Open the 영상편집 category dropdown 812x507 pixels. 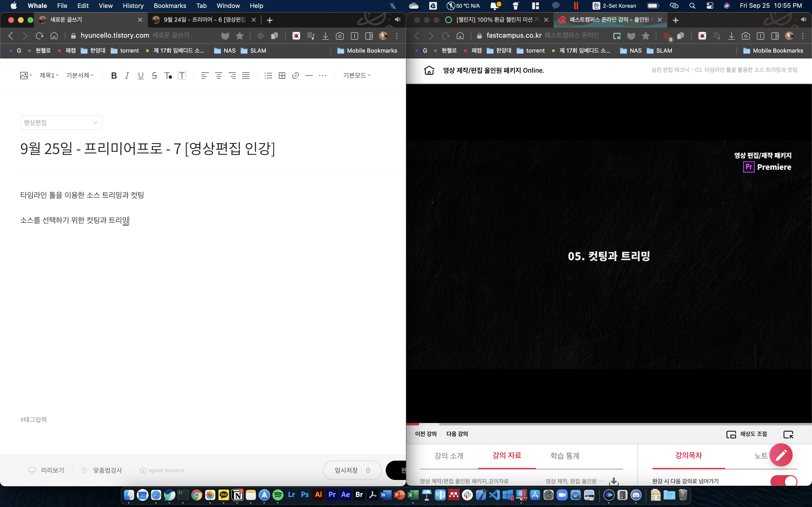click(x=61, y=123)
